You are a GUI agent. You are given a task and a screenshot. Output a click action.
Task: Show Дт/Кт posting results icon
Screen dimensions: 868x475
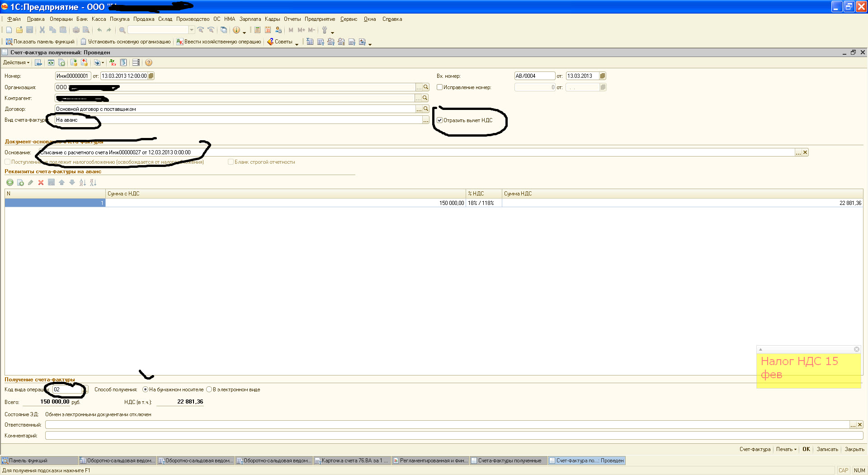pyautogui.click(x=113, y=62)
